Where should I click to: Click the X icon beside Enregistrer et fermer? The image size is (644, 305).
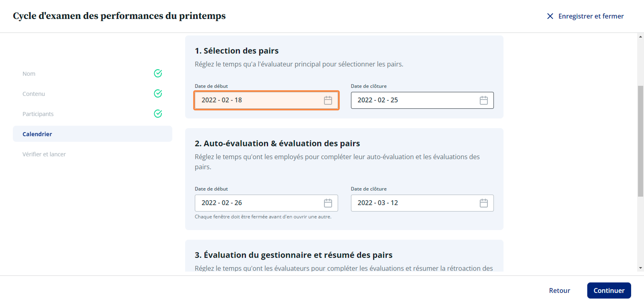point(550,16)
